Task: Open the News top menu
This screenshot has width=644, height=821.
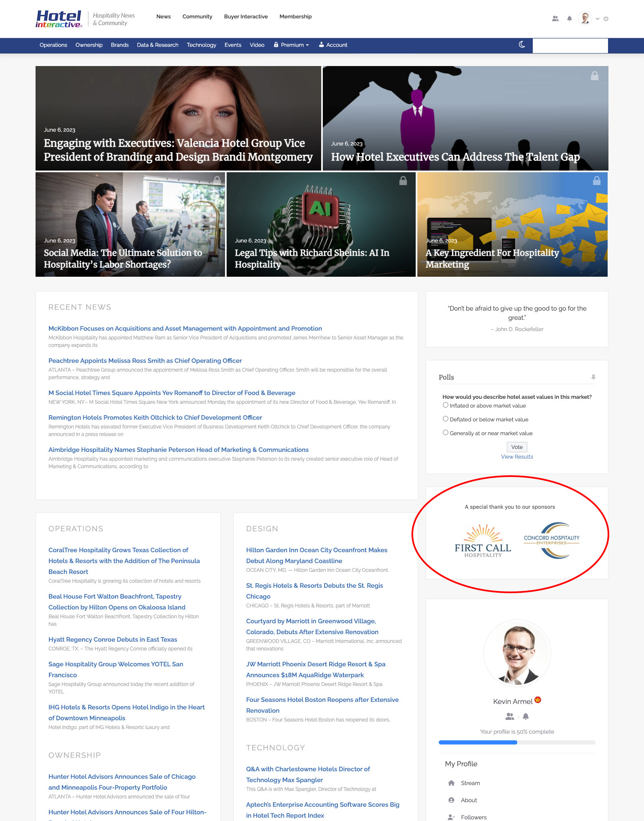Action: pyautogui.click(x=164, y=16)
